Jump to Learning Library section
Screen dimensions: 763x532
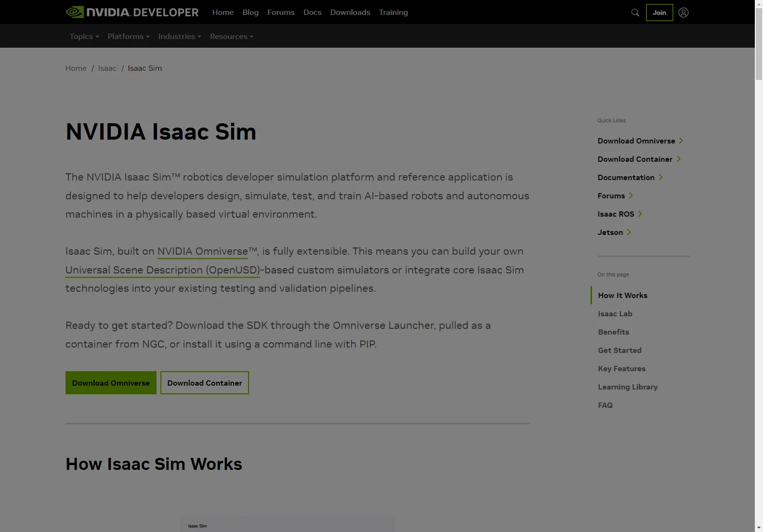(x=628, y=387)
